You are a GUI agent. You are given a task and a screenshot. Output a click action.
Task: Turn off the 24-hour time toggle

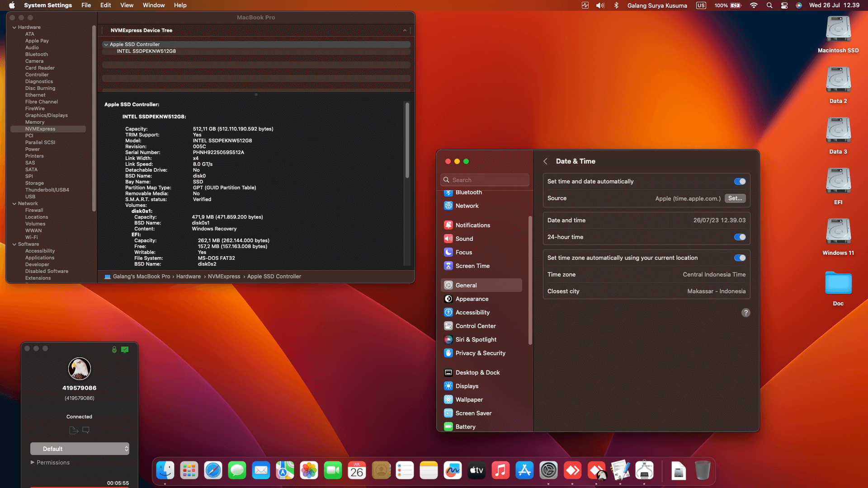[x=740, y=237]
